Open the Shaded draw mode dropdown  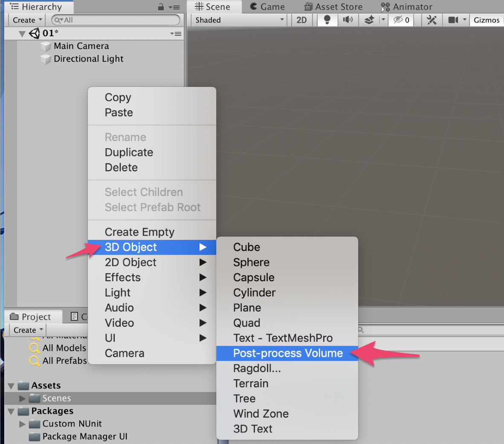point(240,20)
